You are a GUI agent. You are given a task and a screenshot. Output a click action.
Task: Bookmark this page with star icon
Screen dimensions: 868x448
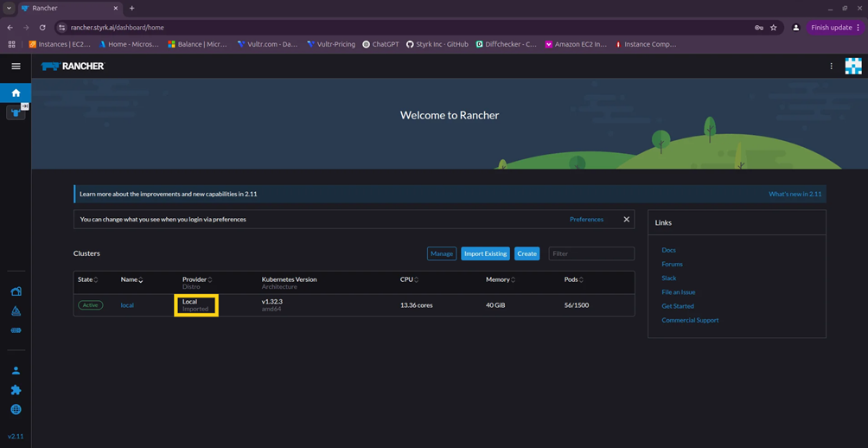point(774,27)
